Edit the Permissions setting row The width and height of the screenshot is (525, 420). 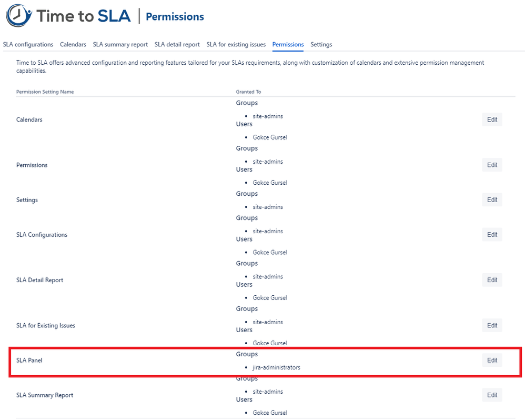click(x=491, y=165)
